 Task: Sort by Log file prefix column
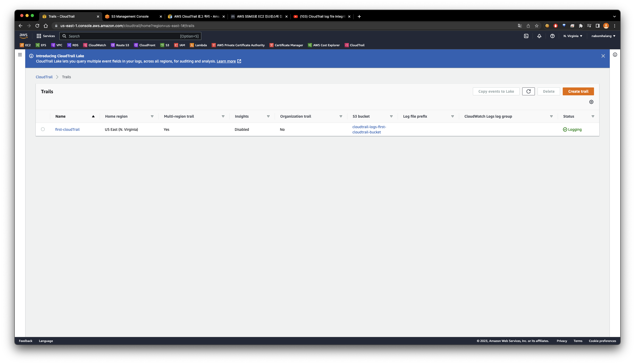pos(428,116)
